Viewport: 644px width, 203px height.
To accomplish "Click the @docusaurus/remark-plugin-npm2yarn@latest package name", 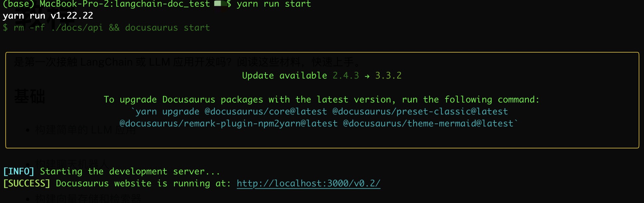I will point(229,123).
